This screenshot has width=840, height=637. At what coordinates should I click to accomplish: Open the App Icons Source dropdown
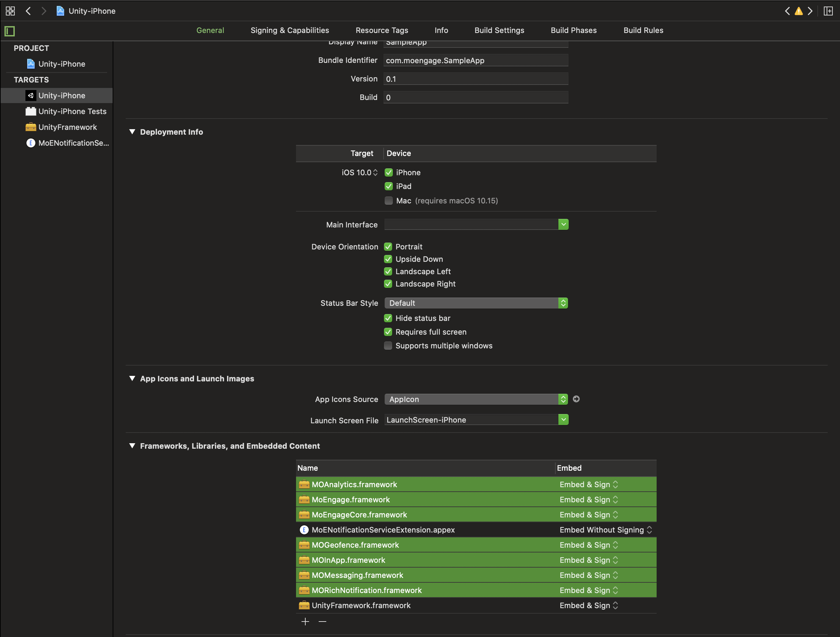tap(476, 399)
